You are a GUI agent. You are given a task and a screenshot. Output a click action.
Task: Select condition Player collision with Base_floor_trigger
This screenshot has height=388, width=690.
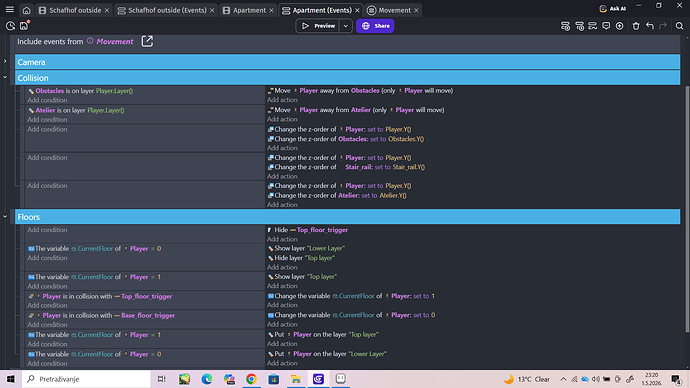coord(102,315)
